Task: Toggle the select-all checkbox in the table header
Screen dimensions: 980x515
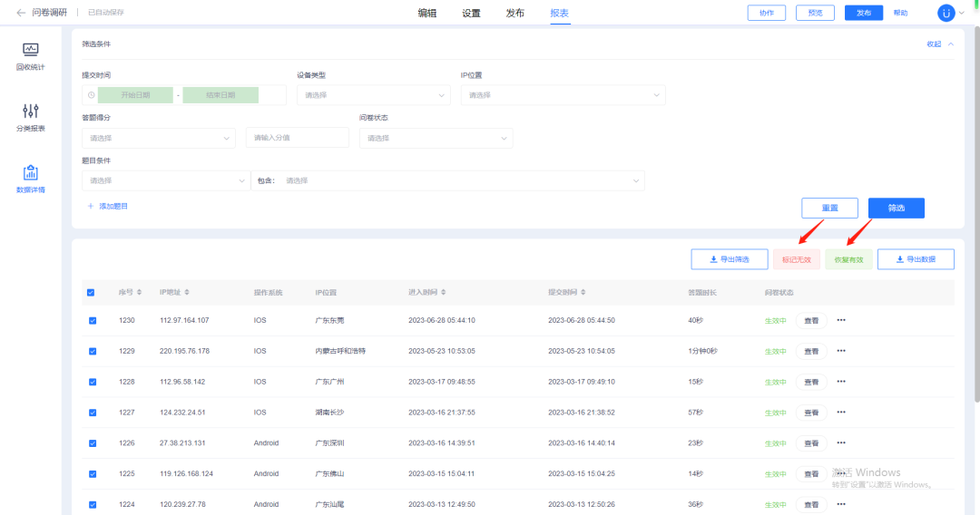Action: click(91, 292)
